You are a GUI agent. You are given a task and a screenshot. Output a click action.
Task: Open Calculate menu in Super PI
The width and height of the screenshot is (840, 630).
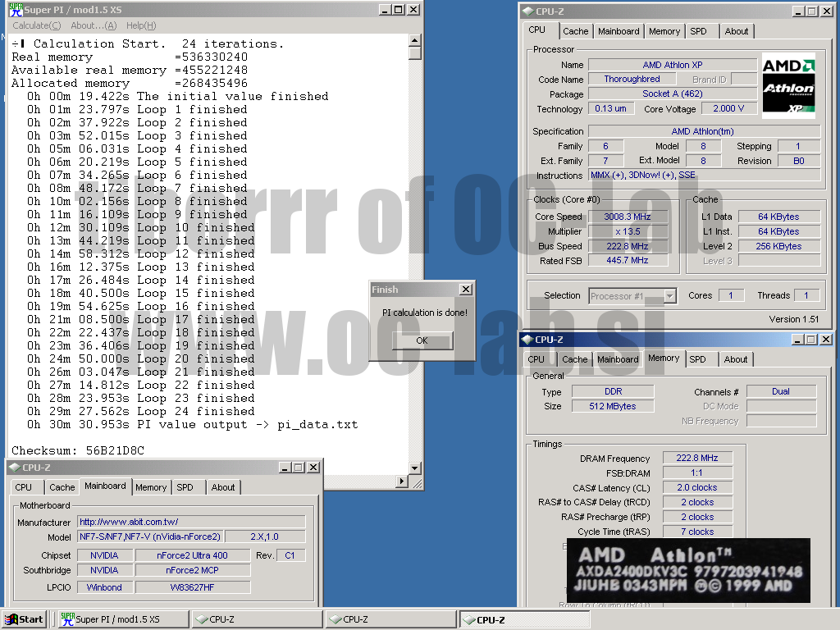(x=36, y=25)
